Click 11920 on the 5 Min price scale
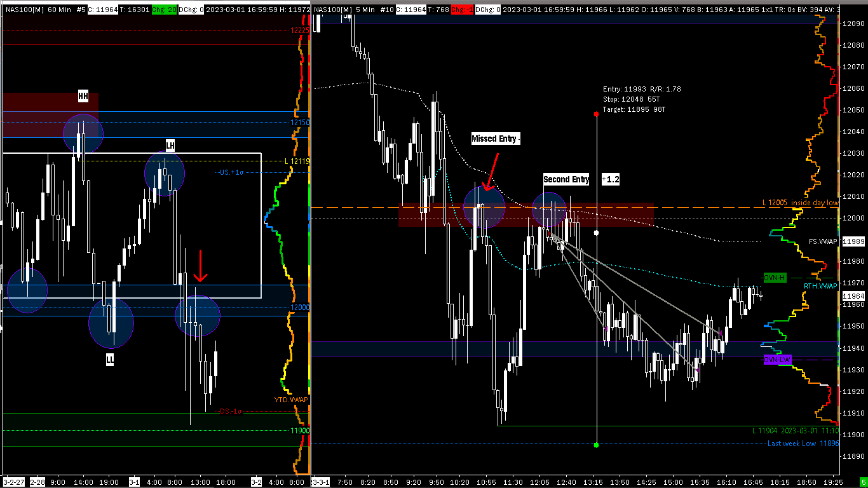Viewport: 868px width, 488px height. (x=853, y=391)
